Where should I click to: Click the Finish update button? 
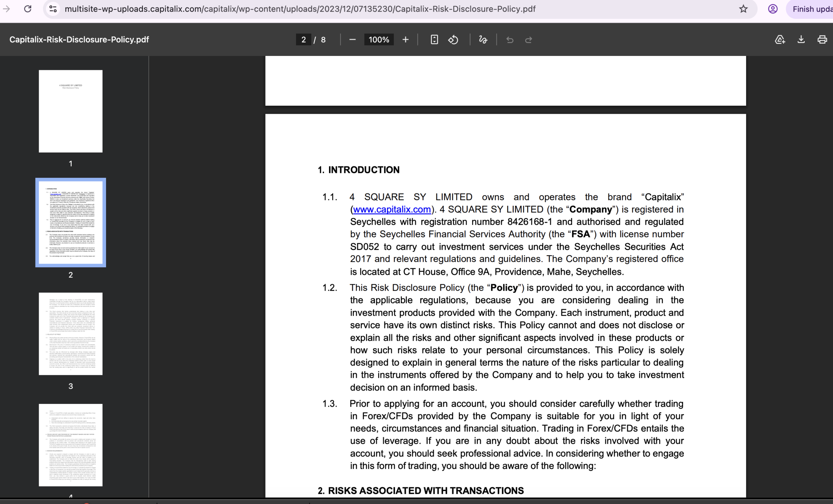tap(810, 9)
